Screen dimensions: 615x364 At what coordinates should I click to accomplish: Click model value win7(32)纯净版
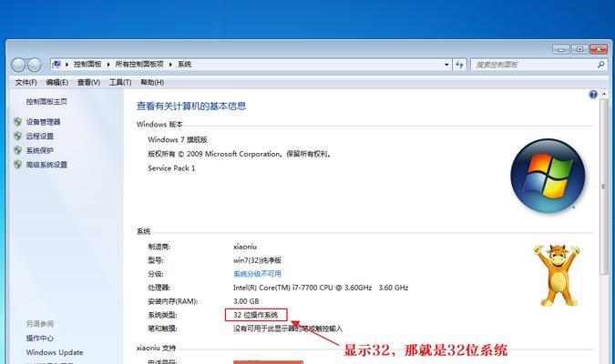pos(257,260)
